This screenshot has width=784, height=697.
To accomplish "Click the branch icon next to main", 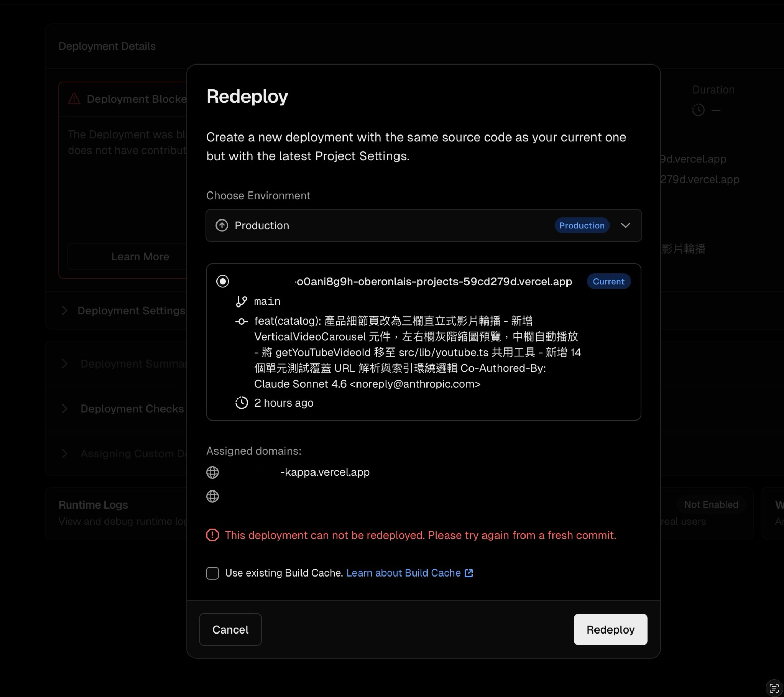I will (242, 301).
